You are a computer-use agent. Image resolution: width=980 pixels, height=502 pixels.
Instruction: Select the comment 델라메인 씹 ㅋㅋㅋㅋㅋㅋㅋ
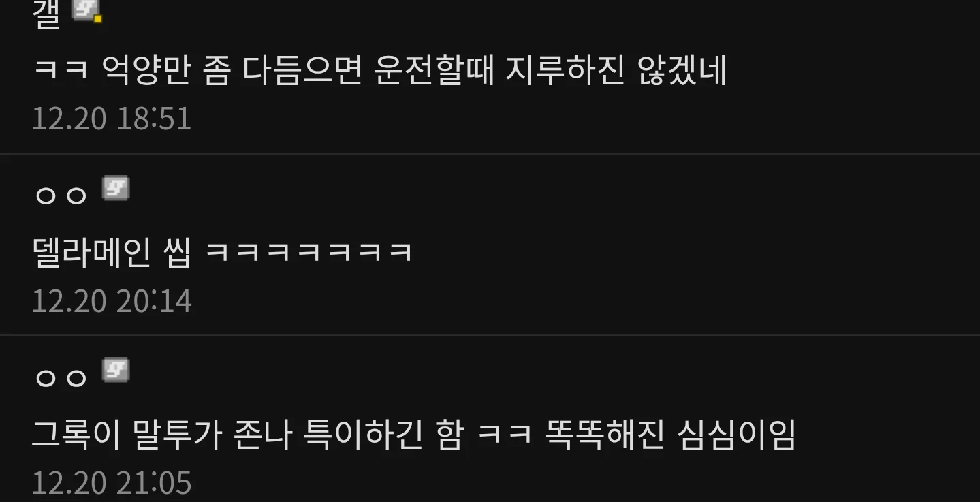tap(223, 252)
